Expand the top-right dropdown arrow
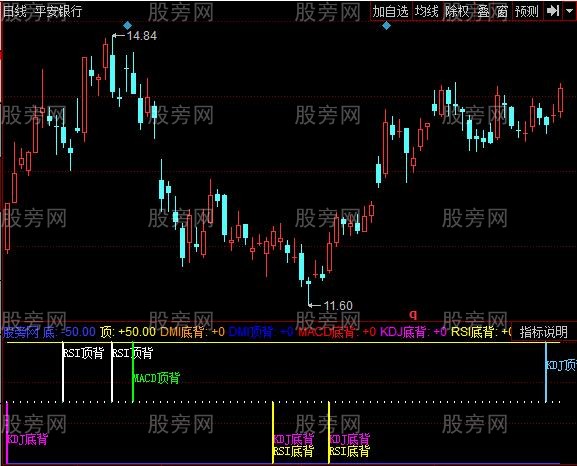This screenshot has height=466, width=577. tap(570, 11)
